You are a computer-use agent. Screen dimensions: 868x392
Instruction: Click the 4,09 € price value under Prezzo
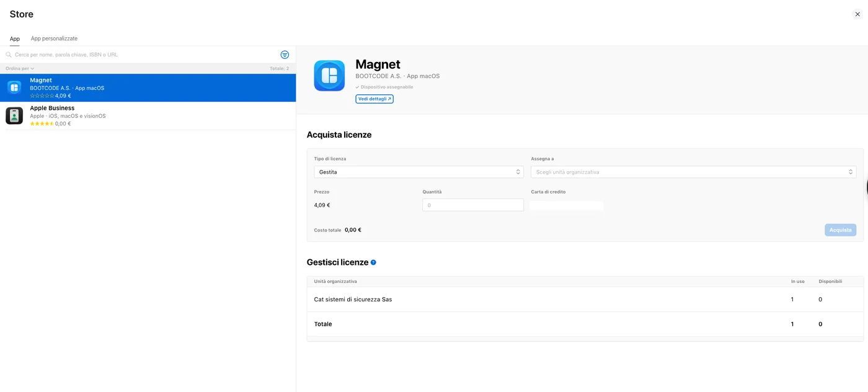[x=322, y=205]
